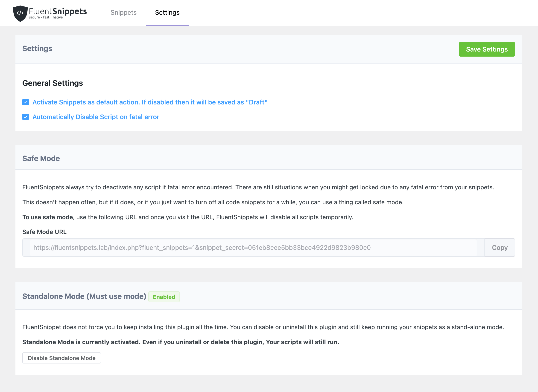538x392 pixels.
Task: Toggle Activate Snippets as default action checkbox
Action: 26,102
